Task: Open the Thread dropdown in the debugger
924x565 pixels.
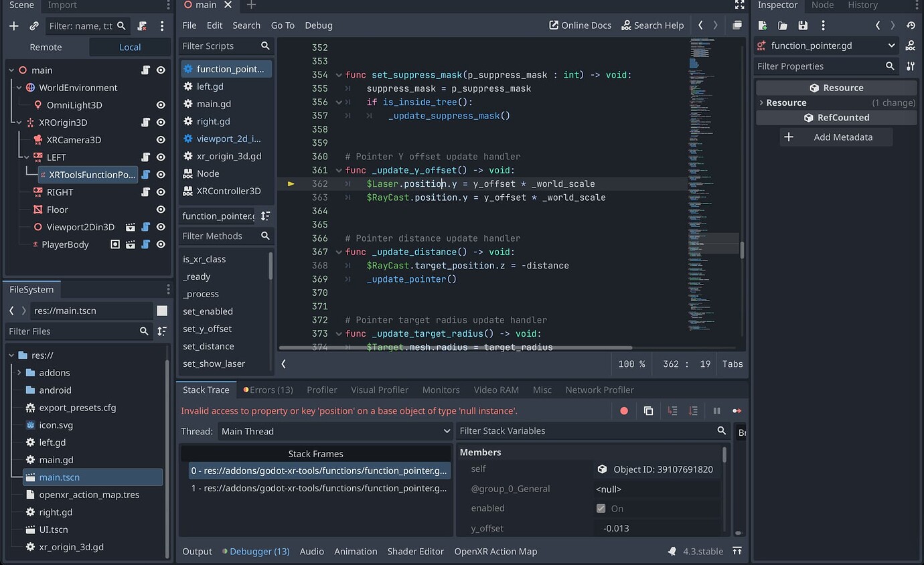Action: pos(333,431)
